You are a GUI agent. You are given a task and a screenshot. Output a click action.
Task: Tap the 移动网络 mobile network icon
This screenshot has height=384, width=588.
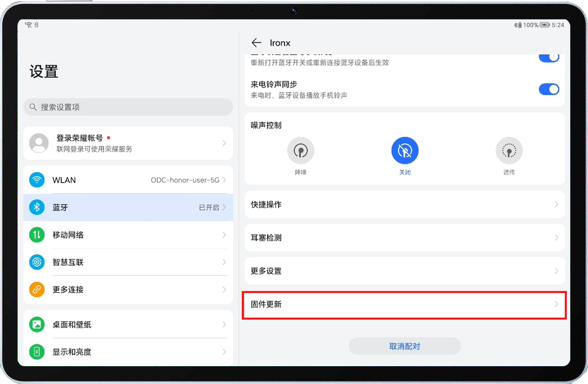click(37, 235)
